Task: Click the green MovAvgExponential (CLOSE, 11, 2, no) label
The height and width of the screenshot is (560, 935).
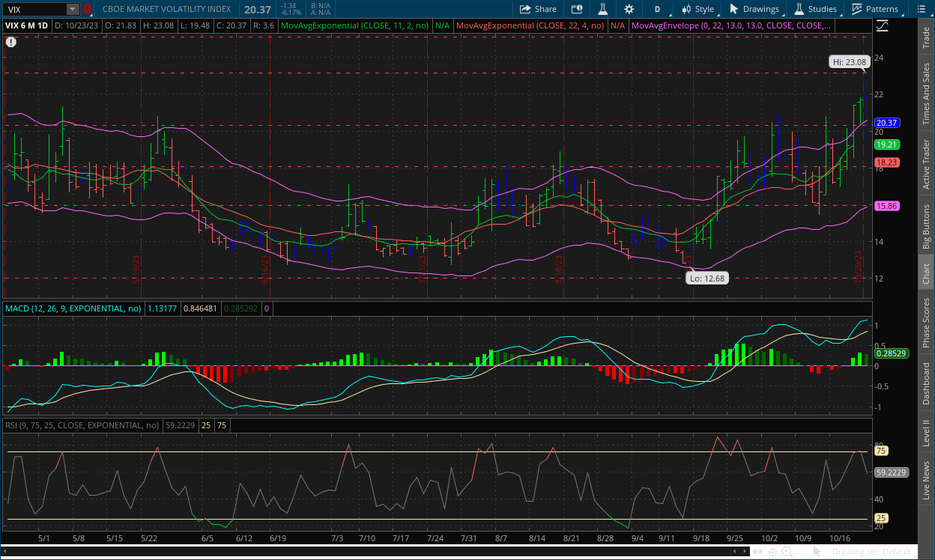Action: pyautogui.click(x=354, y=25)
